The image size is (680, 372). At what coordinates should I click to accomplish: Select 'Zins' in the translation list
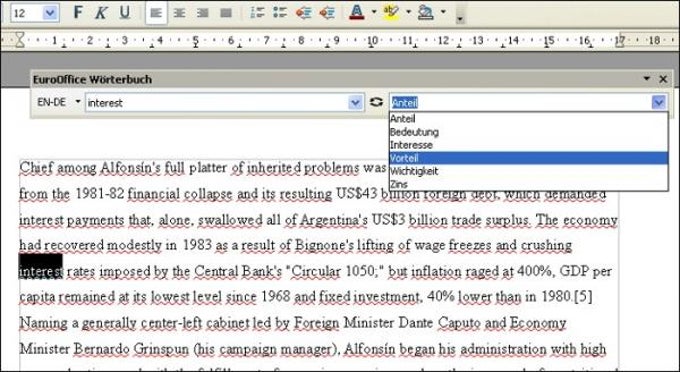528,184
